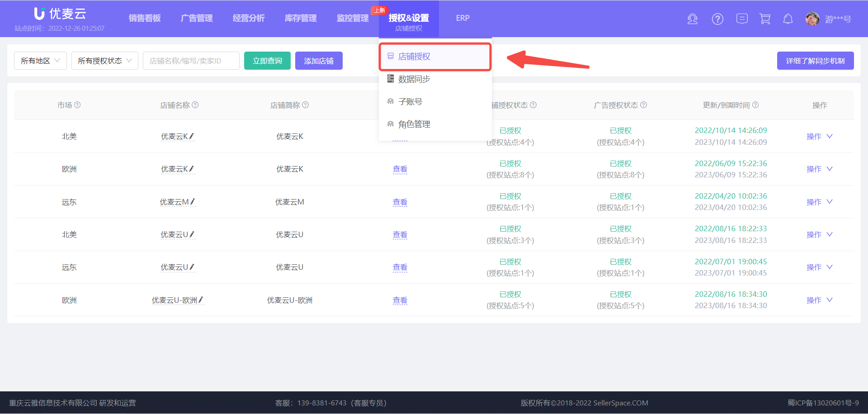Click the contacts silhouette icon top right
This screenshot has height=414, width=868.
click(x=693, y=19)
